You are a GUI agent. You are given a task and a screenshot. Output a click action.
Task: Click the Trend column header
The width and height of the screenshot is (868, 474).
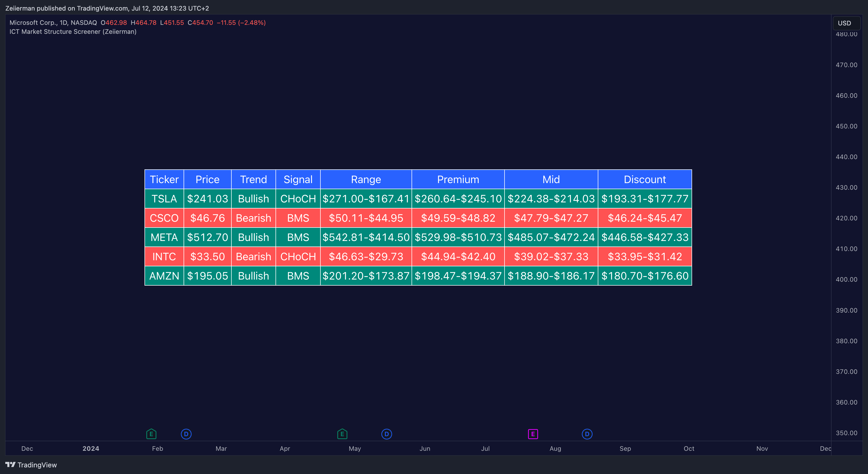point(253,179)
